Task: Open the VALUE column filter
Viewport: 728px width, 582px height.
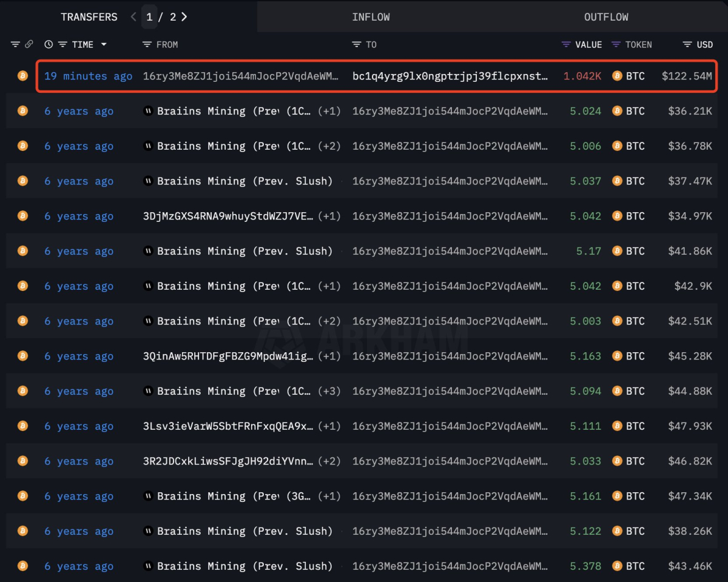Action: click(x=566, y=44)
